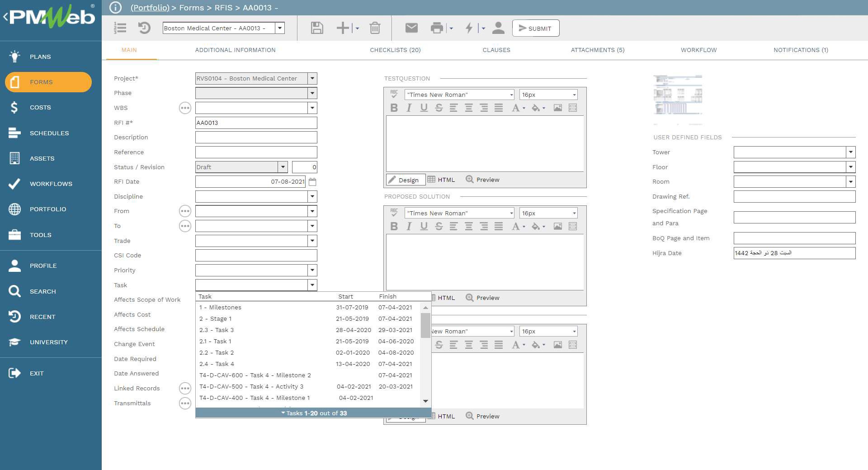Run spell check in the TESTQUESTION editor

click(394, 93)
